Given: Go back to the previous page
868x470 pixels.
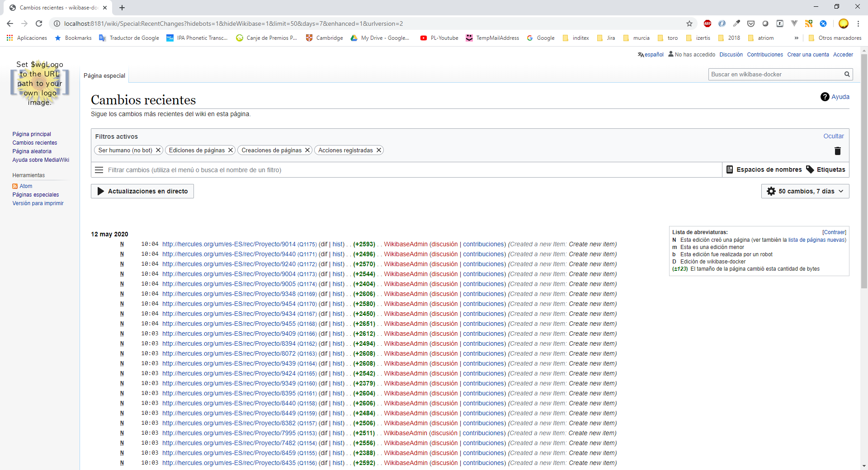Looking at the screenshot, I should 10,23.
